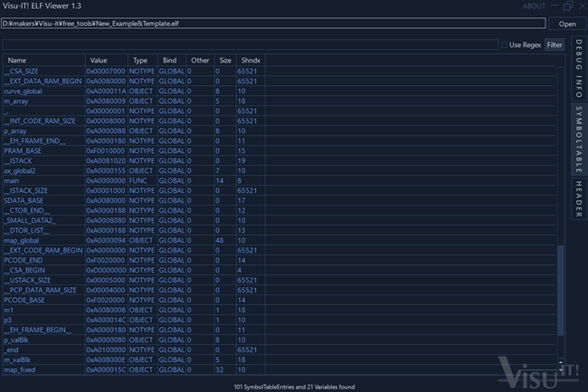Sort by the Name column header
The width and height of the screenshot is (588, 392).
click(x=44, y=61)
